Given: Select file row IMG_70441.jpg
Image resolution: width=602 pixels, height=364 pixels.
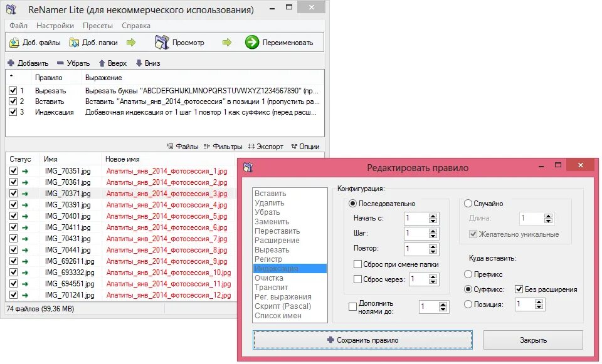Looking at the screenshot, I should (121, 250).
